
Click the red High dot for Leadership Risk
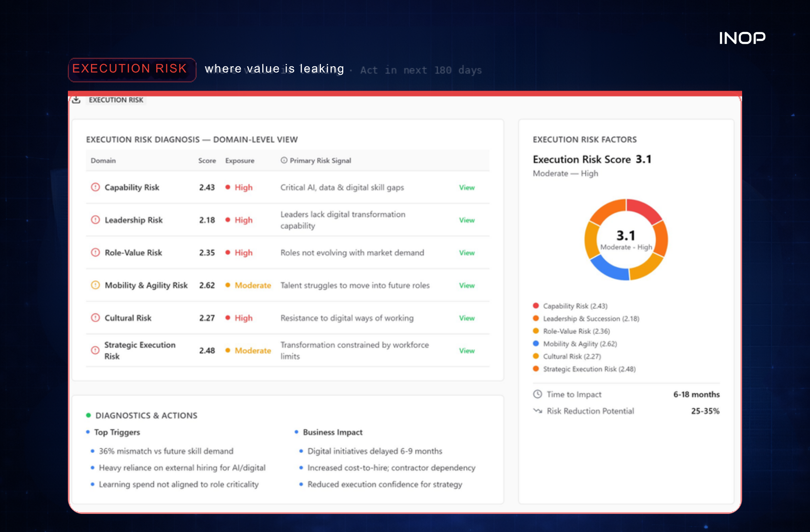(x=228, y=220)
